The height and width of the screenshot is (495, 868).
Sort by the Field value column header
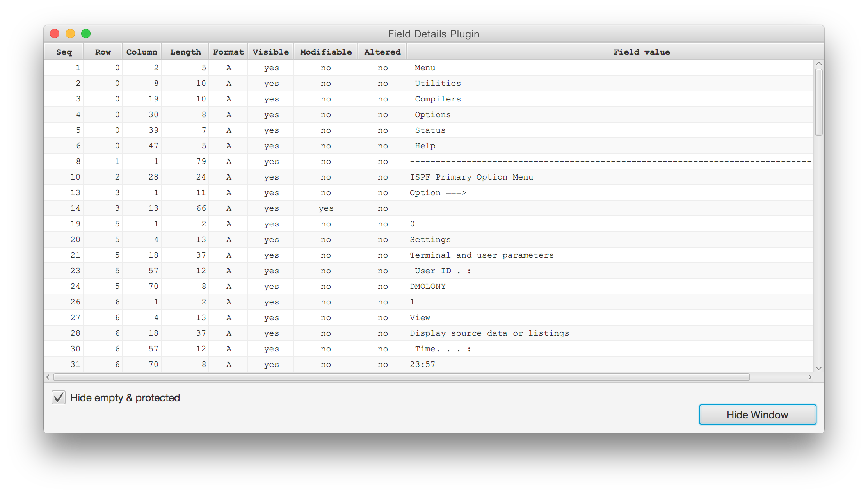pyautogui.click(x=641, y=52)
